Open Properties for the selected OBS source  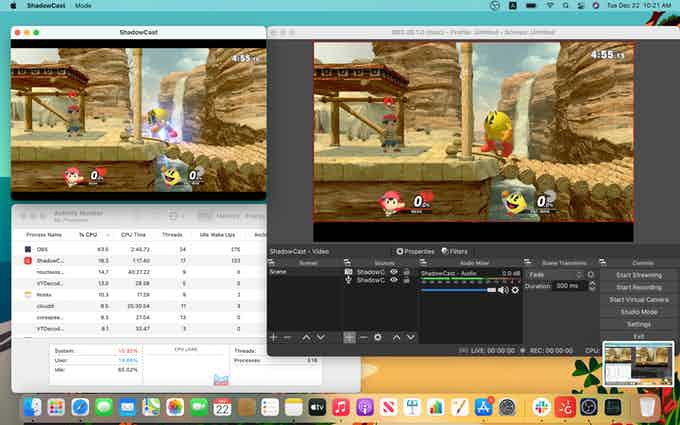click(415, 252)
